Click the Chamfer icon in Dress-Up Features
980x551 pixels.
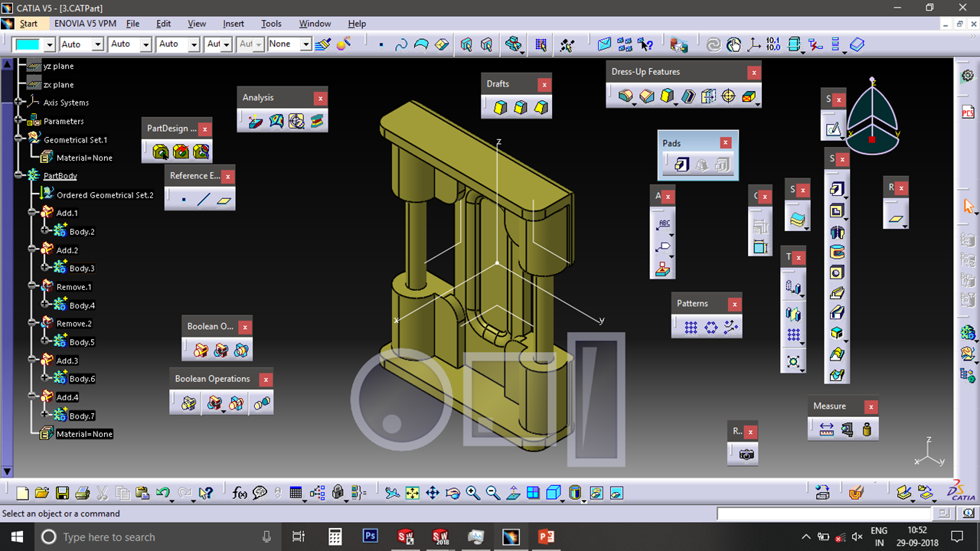tap(647, 96)
